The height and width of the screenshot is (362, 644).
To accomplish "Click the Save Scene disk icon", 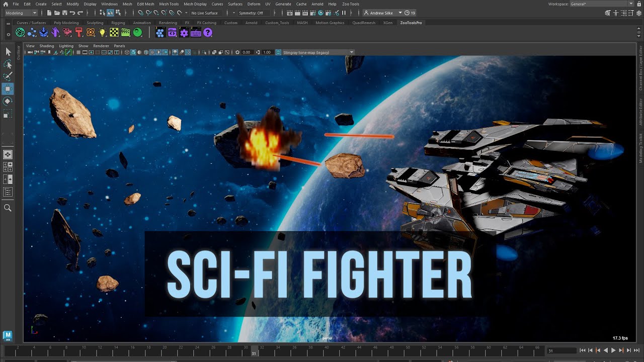I will point(65,13).
